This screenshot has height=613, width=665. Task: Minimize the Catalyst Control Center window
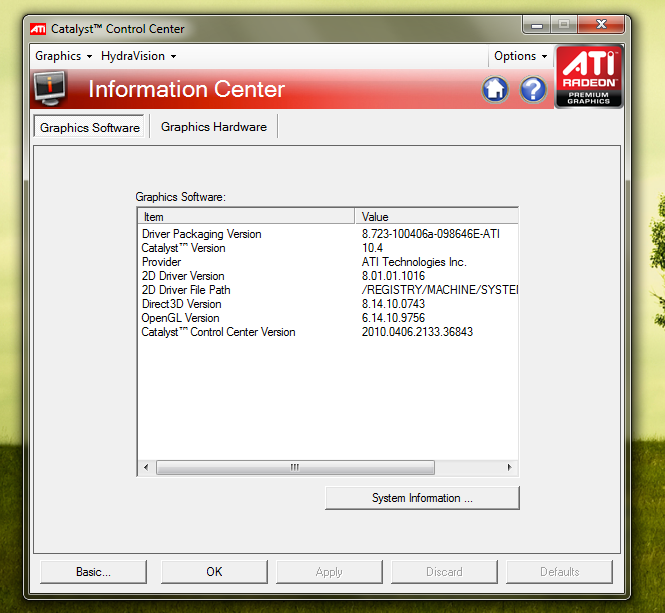(x=536, y=25)
